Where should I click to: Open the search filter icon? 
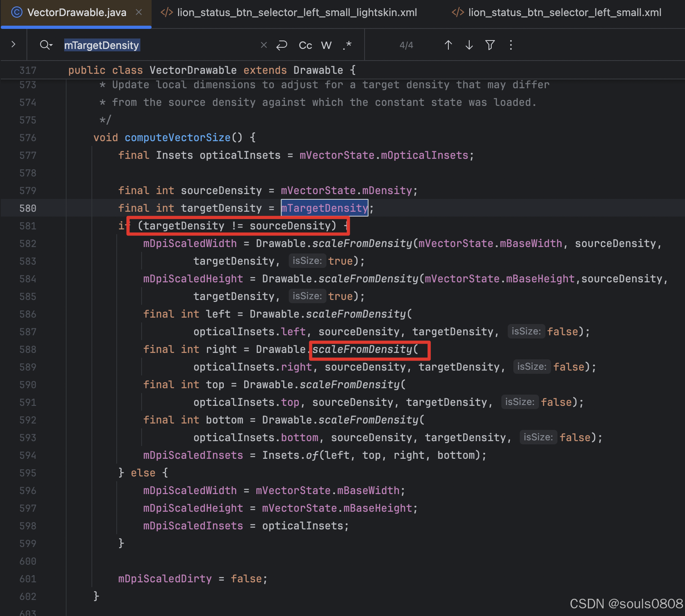(490, 45)
